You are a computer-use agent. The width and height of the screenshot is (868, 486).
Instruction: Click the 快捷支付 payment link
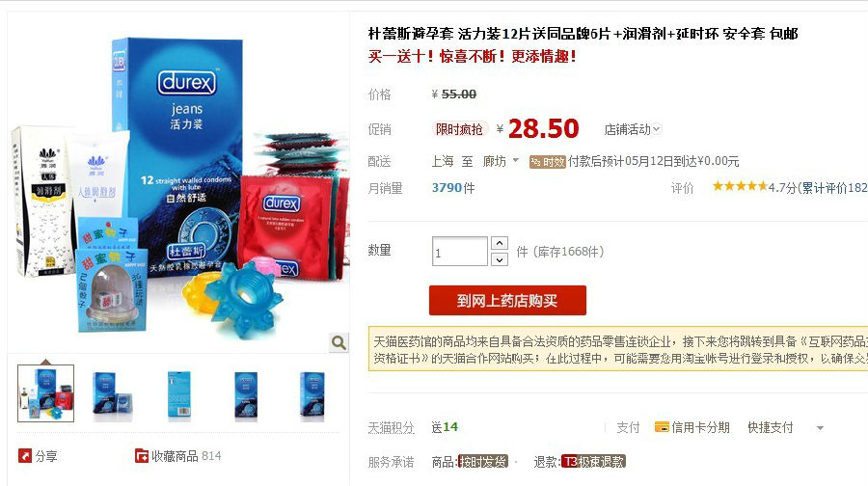click(770, 427)
